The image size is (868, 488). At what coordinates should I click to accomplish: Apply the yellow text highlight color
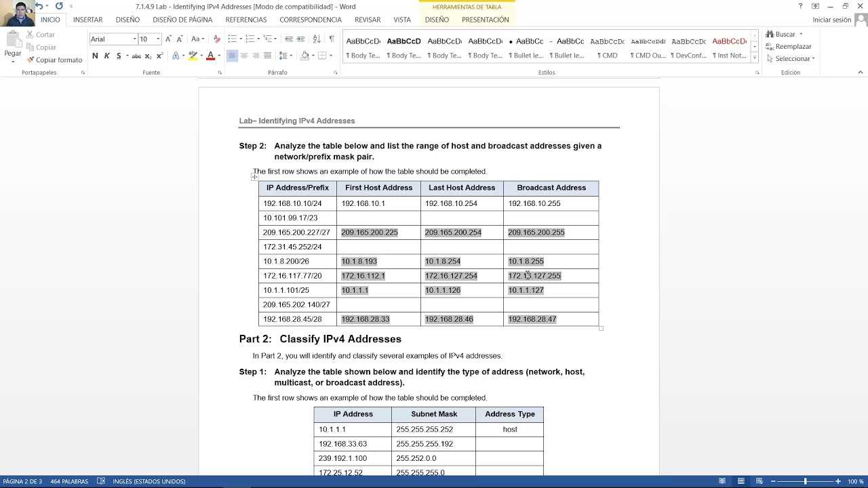[x=193, y=56]
